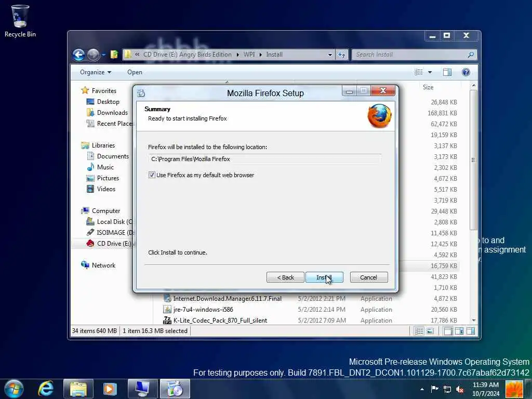Image resolution: width=532 pixels, height=399 pixels.
Task: Switch to large icons view in status bar
Action: point(430,331)
